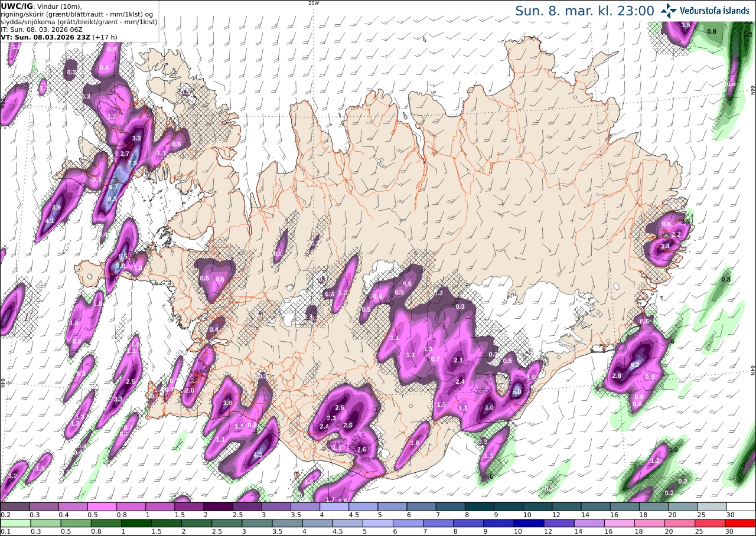This screenshot has width=756, height=536.
Task: Click the '3.8' precipitation value on Reykjanes
Action: (227, 403)
